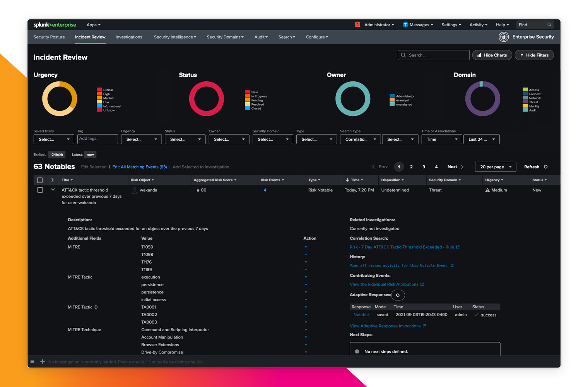
Task: Click external link icon next to Risk Rule
Action: tap(458, 247)
